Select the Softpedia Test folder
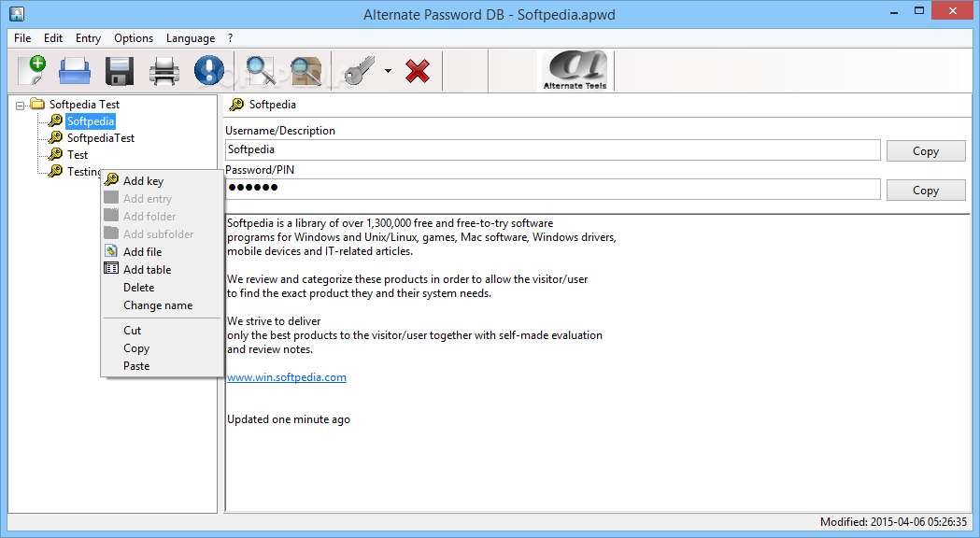The image size is (980, 538). click(x=84, y=105)
